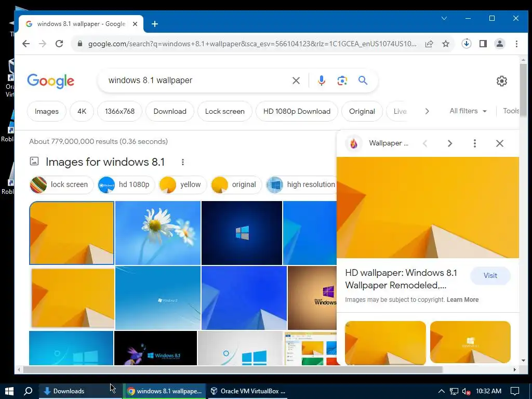Open the black Windows 8.1 fish thumbnail
The height and width of the screenshot is (399, 532).
tap(155, 348)
